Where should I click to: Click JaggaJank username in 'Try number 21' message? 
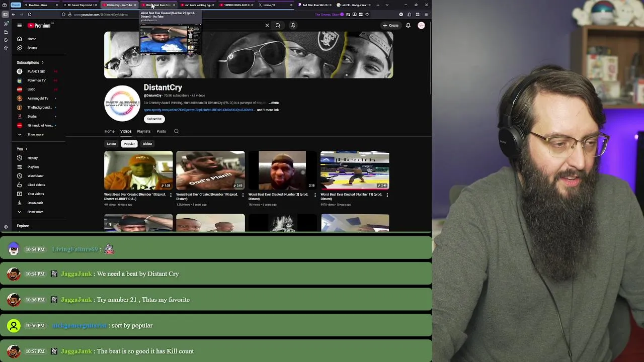pos(76,300)
